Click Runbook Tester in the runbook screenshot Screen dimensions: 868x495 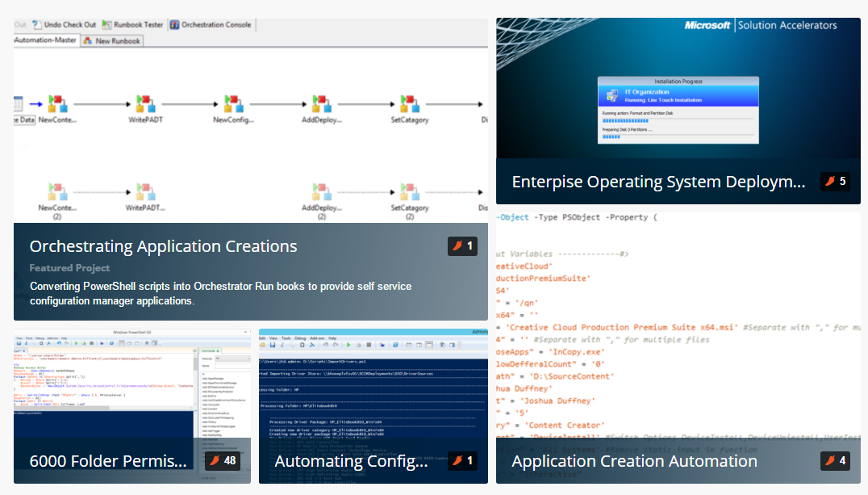(x=133, y=24)
